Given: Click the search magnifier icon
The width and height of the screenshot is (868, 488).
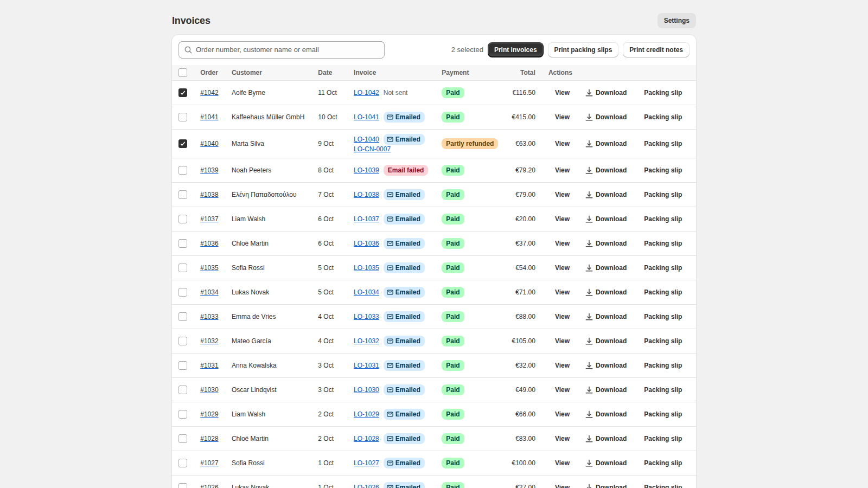Looking at the screenshot, I should 188,50.
